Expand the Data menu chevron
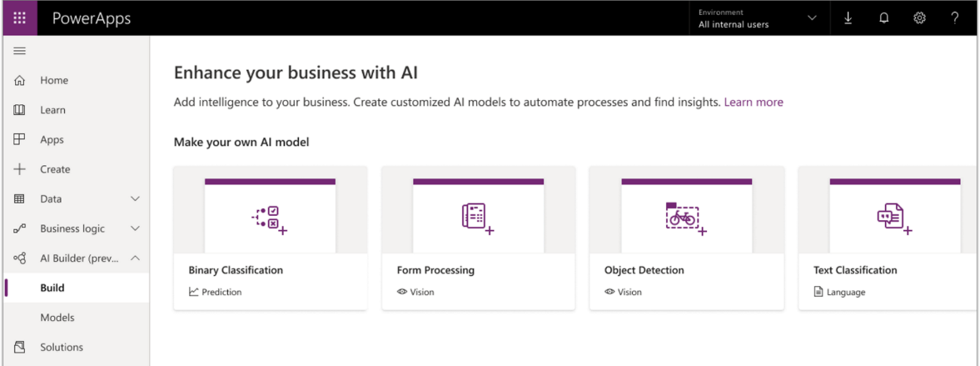The height and width of the screenshot is (366, 980). [135, 199]
